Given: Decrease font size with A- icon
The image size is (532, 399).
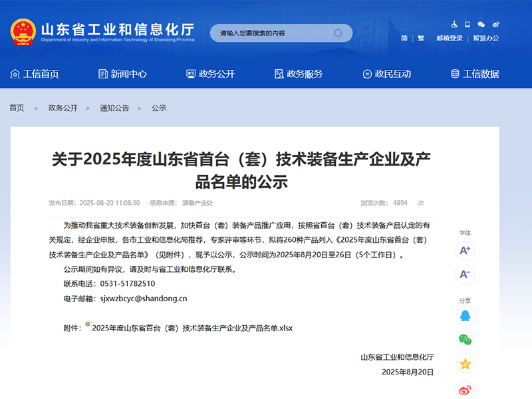Looking at the screenshot, I should point(465,273).
